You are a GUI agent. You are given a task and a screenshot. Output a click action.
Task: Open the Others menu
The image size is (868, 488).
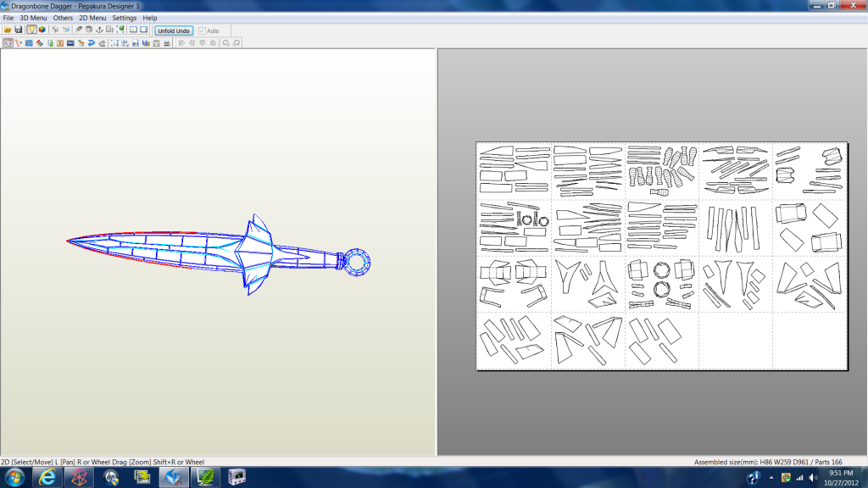(x=63, y=18)
